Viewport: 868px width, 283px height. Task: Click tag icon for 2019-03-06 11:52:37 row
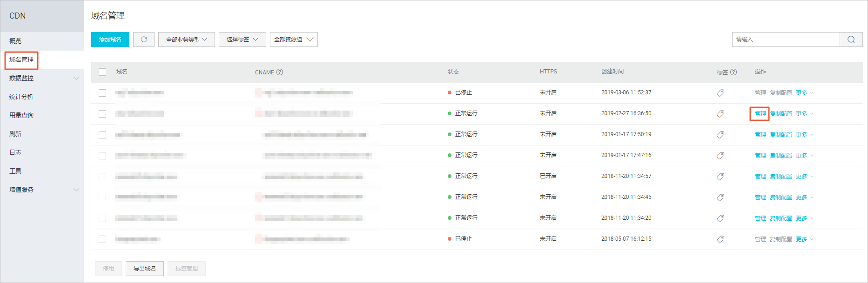click(x=720, y=93)
